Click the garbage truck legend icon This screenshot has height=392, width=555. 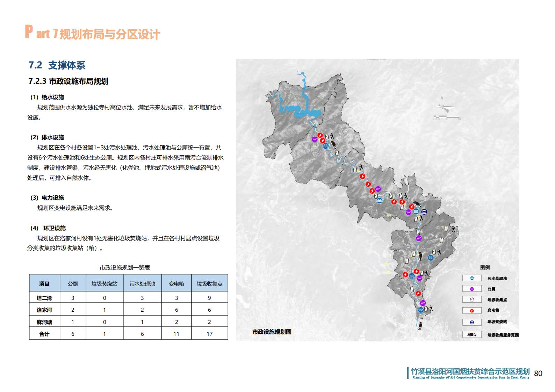pyautogui.click(x=471, y=334)
